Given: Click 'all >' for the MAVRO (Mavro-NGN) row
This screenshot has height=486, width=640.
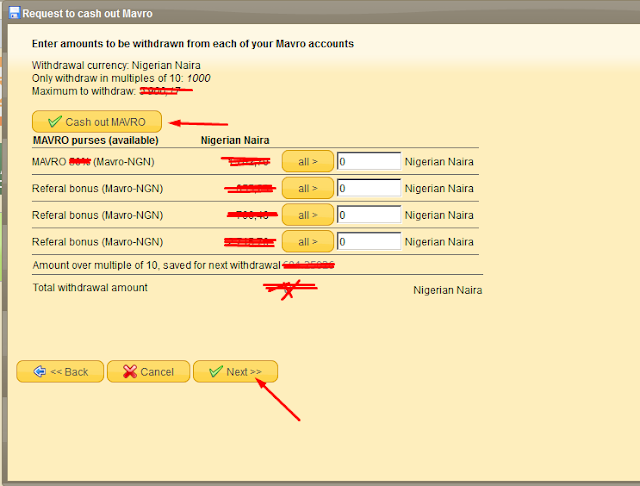Looking at the screenshot, I should click(x=308, y=161).
